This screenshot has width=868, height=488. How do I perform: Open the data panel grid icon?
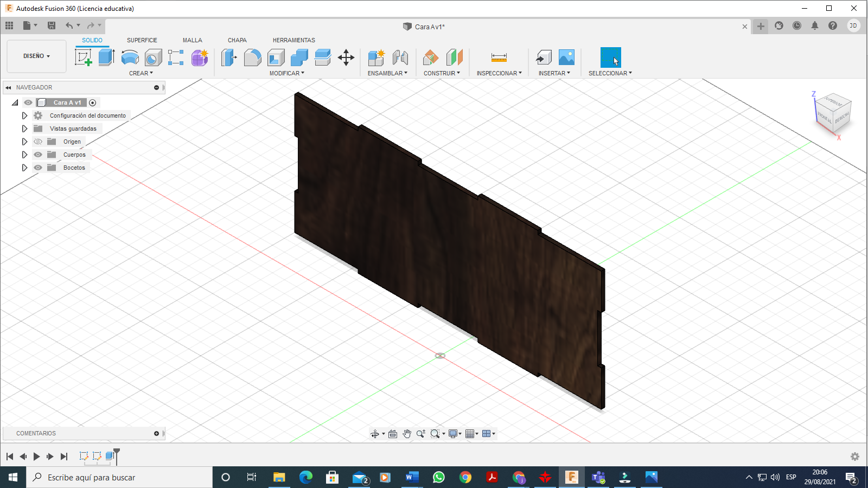coord(9,25)
